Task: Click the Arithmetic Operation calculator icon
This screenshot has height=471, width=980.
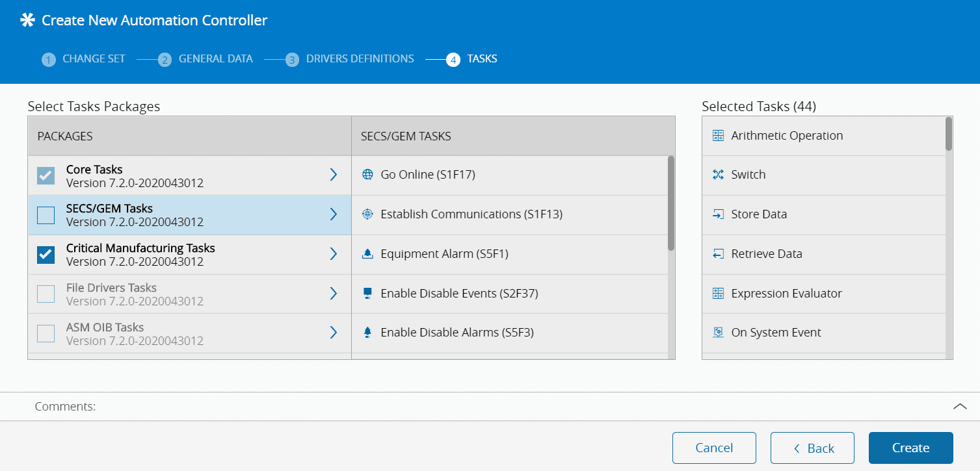Action: click(x=718, y=136)
